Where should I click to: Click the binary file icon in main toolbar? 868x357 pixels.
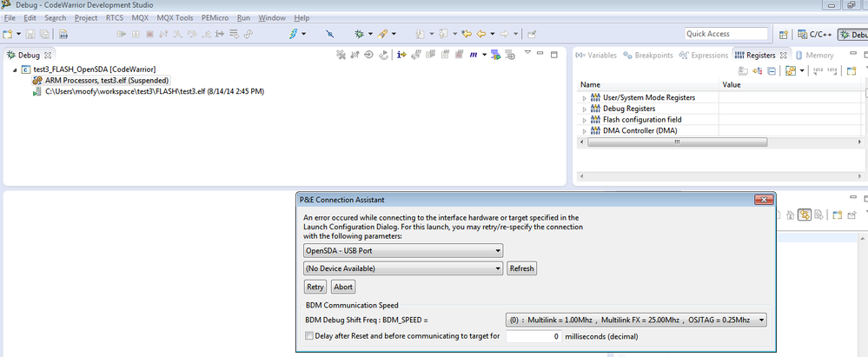coord(63,34)
